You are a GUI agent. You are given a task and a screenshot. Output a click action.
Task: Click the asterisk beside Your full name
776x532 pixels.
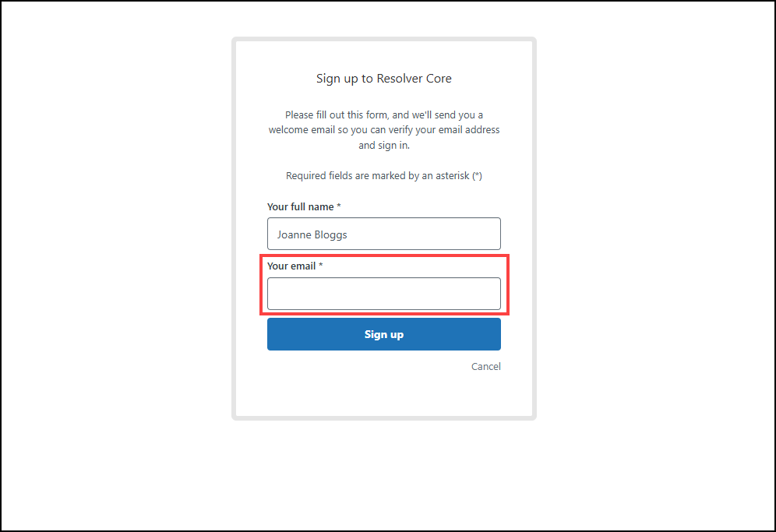pyautogui.click(x=339, y=206)
